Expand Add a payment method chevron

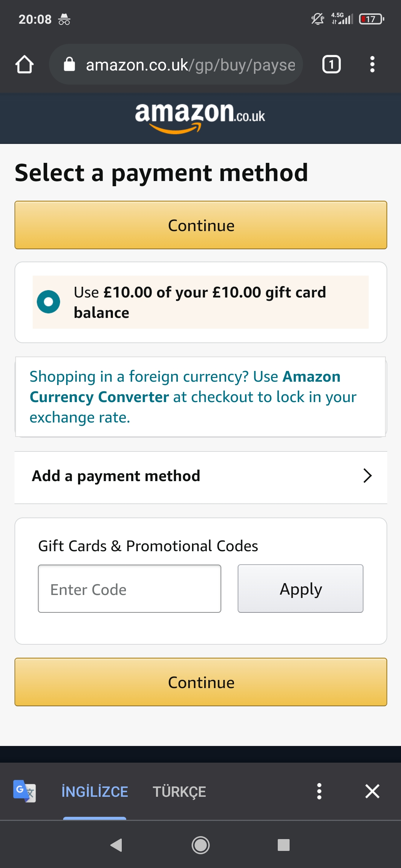pos(367,476)
